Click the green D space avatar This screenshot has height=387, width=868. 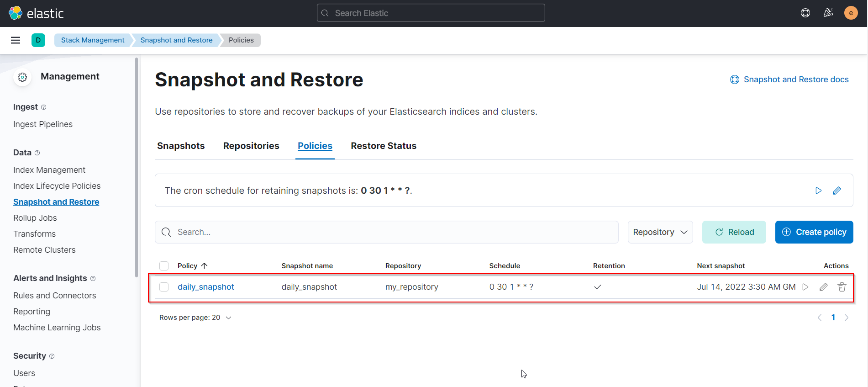click(x=38, y=40)
